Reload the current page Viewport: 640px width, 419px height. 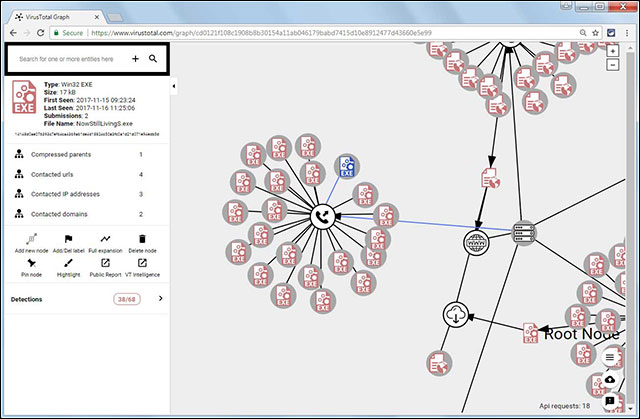pyautogui.click(x=40, y=33)
